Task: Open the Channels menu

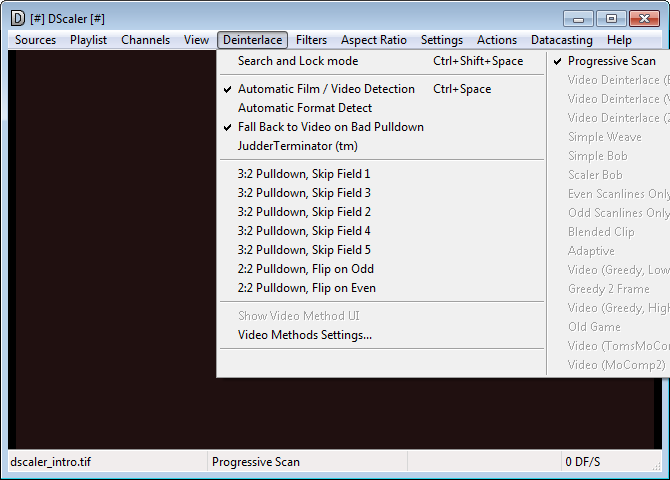Action: tap(145, 40)
